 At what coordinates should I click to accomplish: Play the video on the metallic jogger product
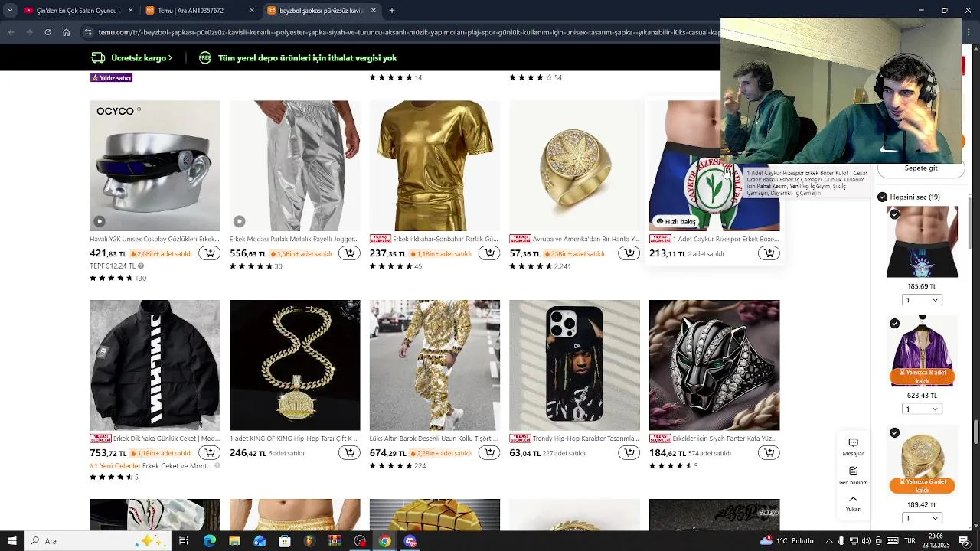point(239,221)
